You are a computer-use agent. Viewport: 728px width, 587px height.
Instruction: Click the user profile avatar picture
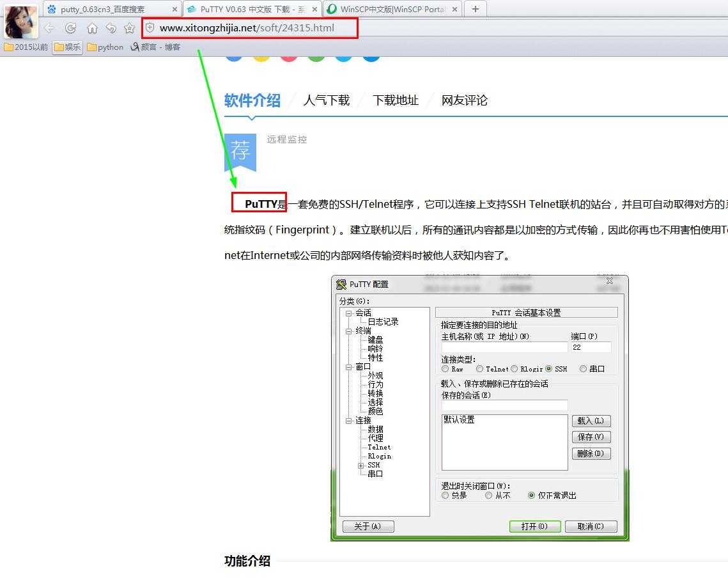pyautogui.click(x=21, y=22)
